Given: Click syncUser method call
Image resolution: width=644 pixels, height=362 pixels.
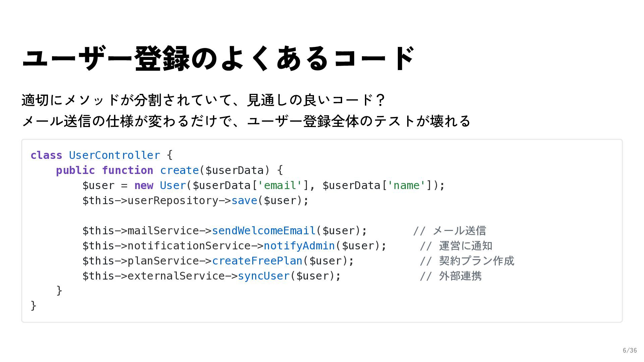Looking at the screenshot, I should coord(264,276).
